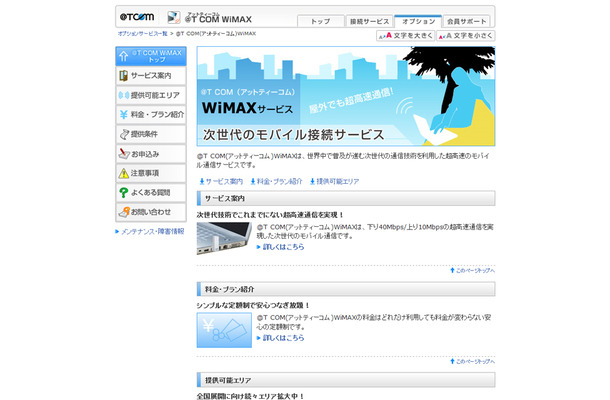The width and height of the screenshot is (610, 400).
Task: Open the 会員サポート tab
Action: click(x=466, y=21)
